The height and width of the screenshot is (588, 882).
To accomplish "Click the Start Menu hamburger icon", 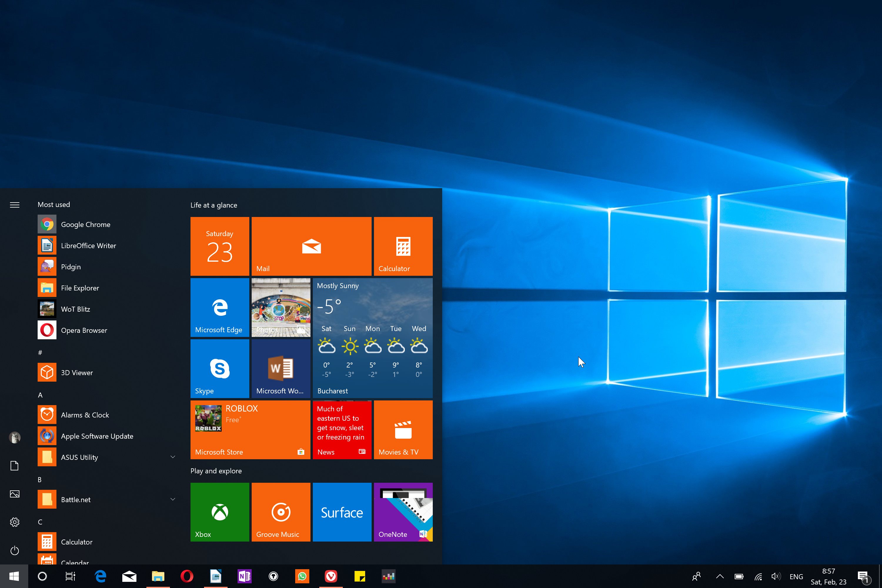I will pos(14,204).
